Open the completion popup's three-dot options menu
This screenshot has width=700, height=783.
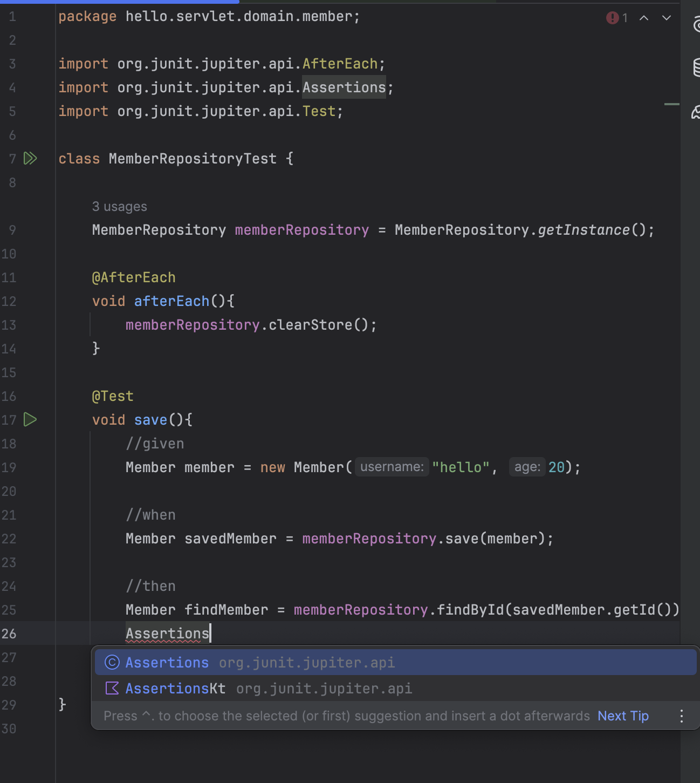tap(682, 716)
